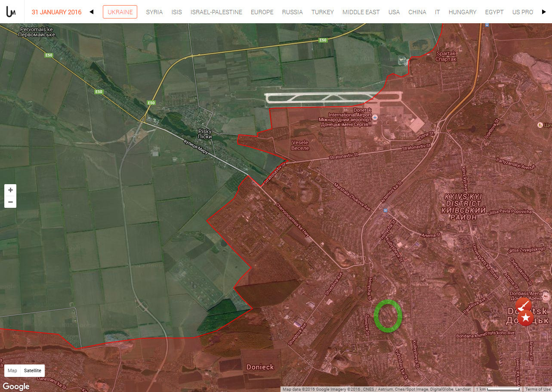Click the Donetsk airport plane icon
The width and height of the screenshot is (552, 392).
click(x=375, y=117)
